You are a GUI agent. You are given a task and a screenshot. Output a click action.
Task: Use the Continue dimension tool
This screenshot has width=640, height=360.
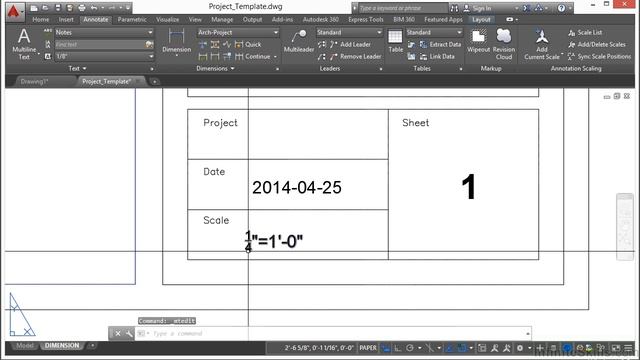[253, 56]
